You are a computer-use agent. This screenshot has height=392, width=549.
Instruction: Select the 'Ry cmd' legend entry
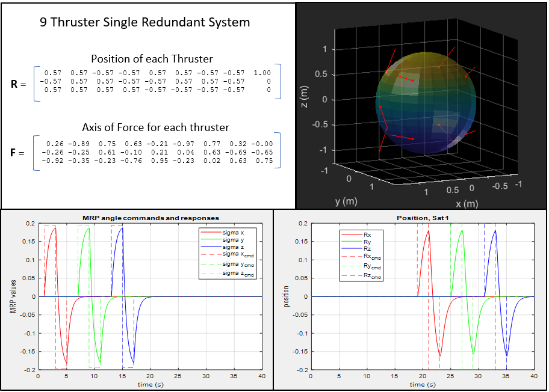point(361,266)
